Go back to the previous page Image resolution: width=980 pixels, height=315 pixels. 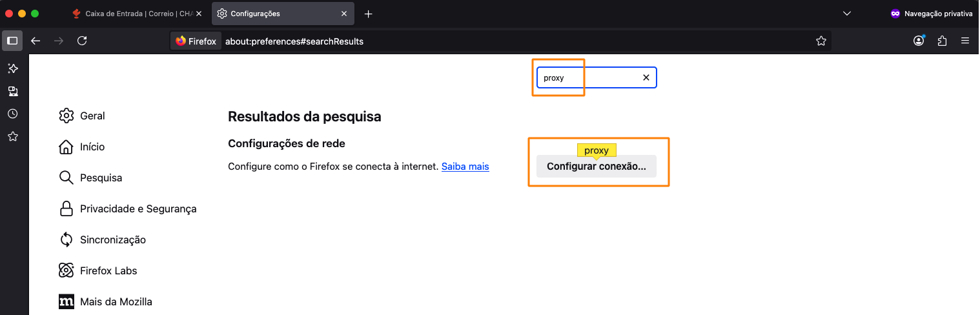(x=36, y=41)
